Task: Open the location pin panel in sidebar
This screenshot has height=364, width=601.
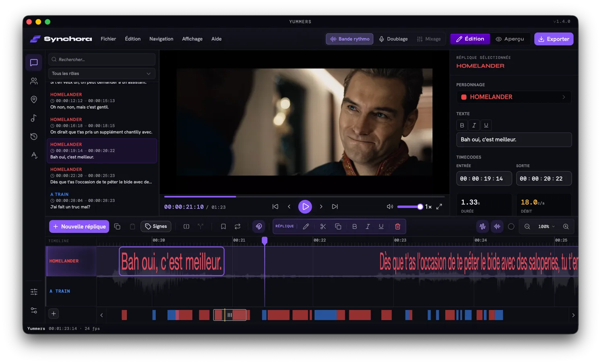Action: 34,99
